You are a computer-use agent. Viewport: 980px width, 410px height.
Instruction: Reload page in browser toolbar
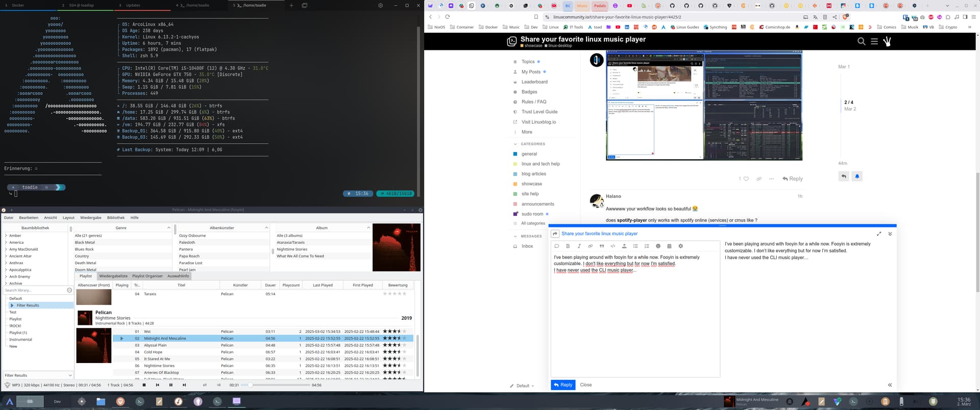point(448,17)
